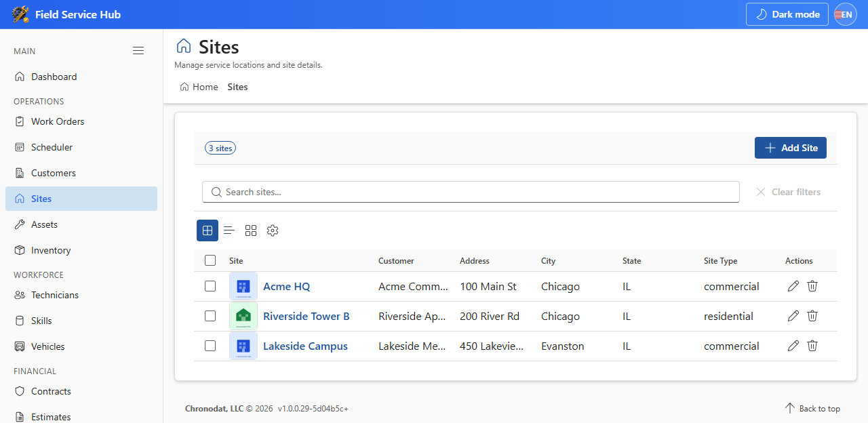
Task: Toggle the select-all header checkbox
Action: (210, 260)
